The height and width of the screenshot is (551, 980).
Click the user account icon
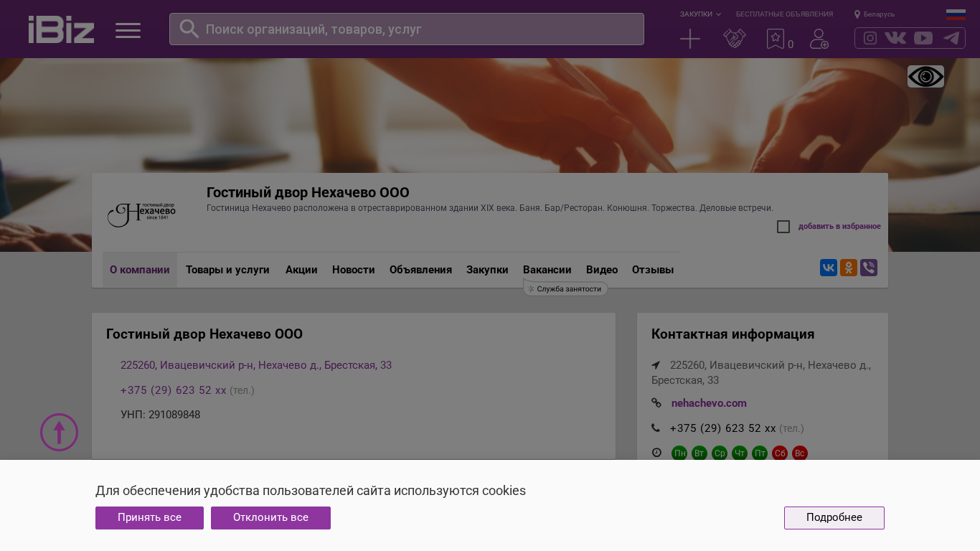(819, 39)
